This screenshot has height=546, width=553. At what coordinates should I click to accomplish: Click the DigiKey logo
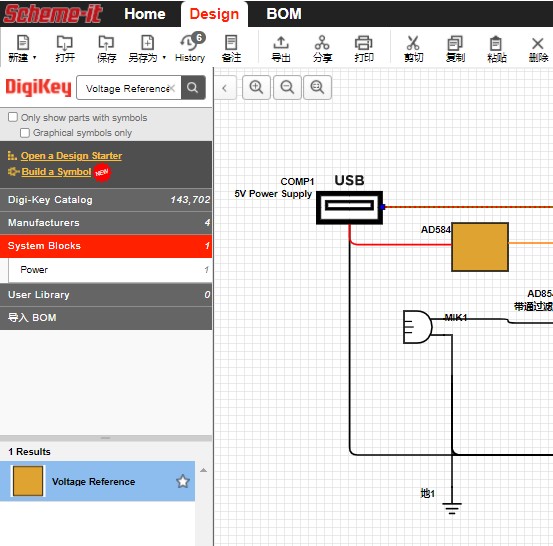click(x=38, y=87)
